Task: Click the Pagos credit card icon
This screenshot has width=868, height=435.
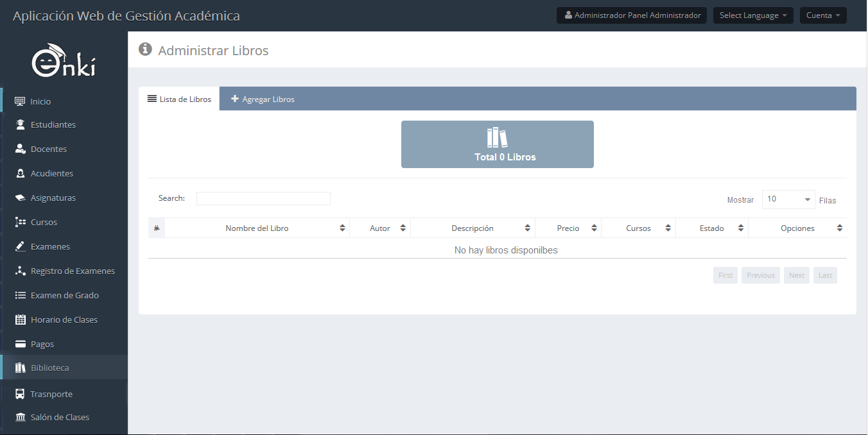Action: 20,344
